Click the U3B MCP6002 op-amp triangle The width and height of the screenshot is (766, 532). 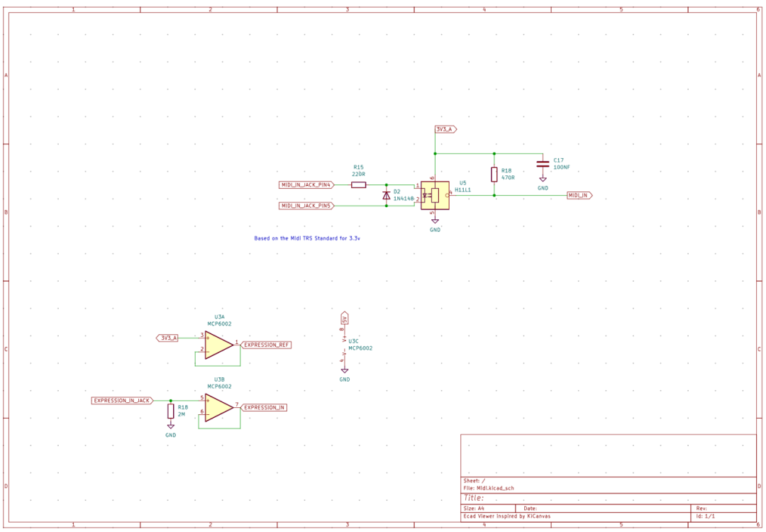tap(219, 407)
